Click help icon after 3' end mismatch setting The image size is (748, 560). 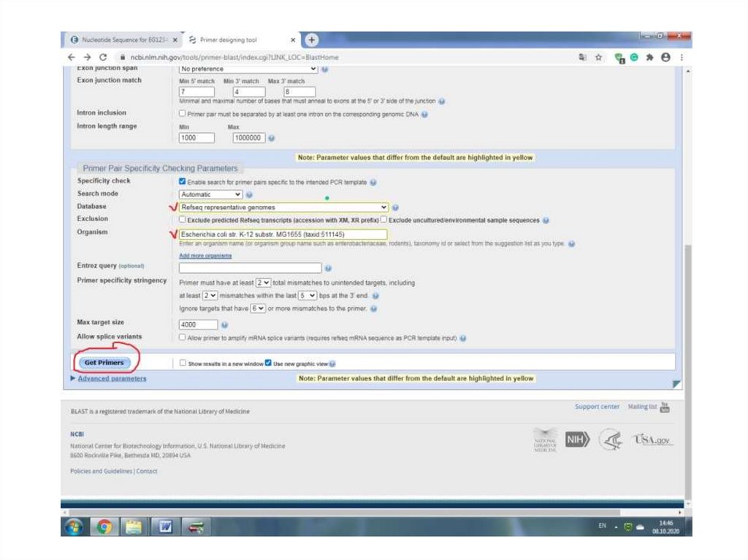[375, 296]
